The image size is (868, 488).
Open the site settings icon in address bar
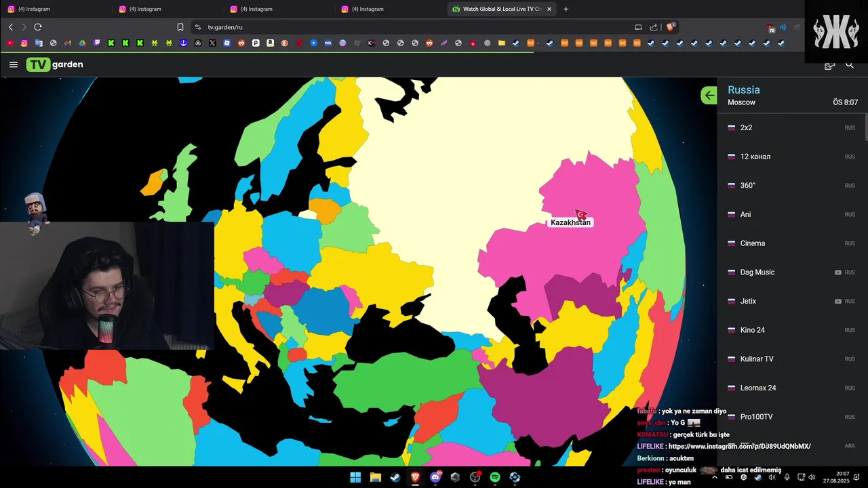tap(198, 27)
